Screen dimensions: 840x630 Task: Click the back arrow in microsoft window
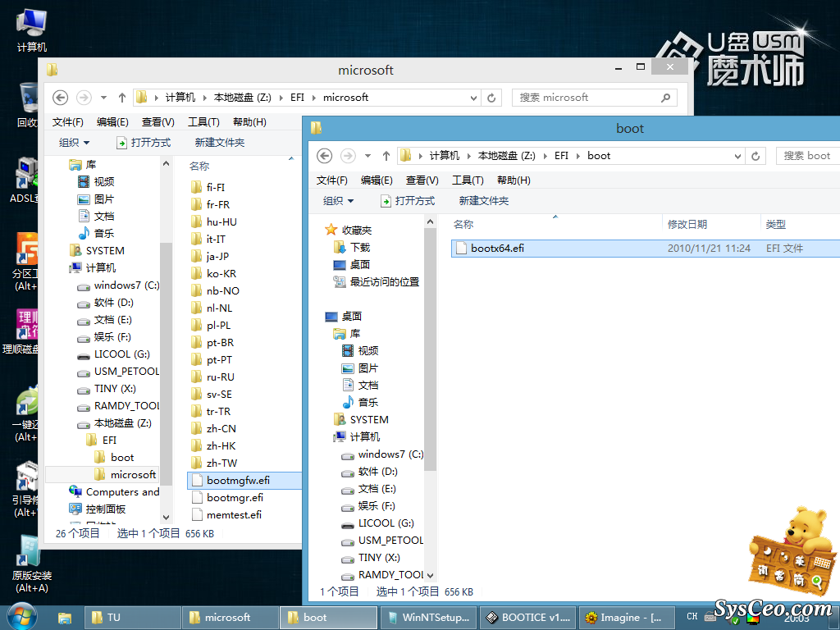(x=60, y=98)
